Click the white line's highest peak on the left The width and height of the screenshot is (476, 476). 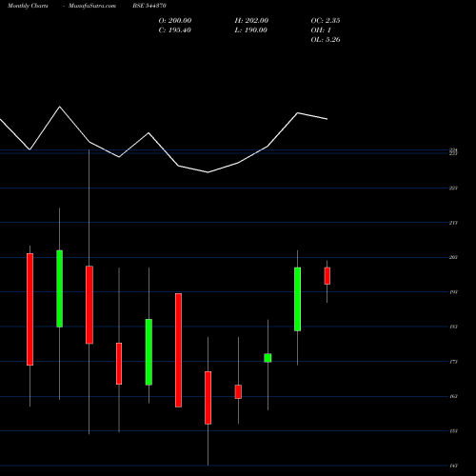point(60,107)
